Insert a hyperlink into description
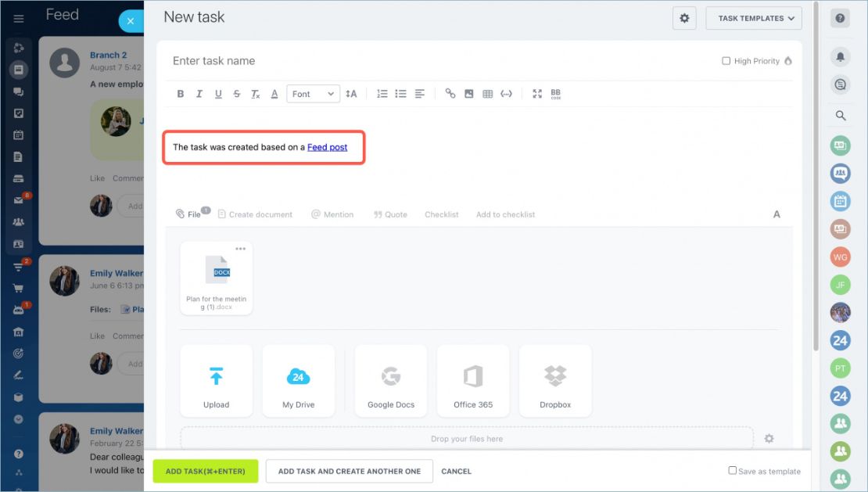This screenshot has height=492, width=868. click(450, 94)
